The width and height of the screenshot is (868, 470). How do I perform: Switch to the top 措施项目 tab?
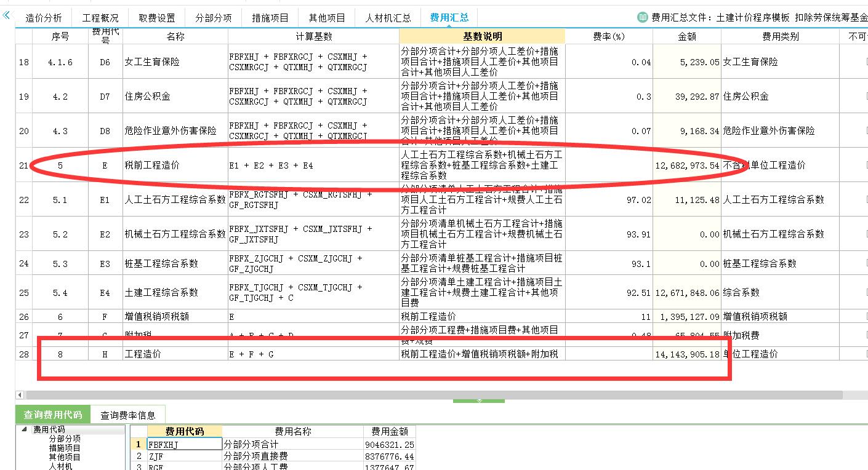(270, 18)
